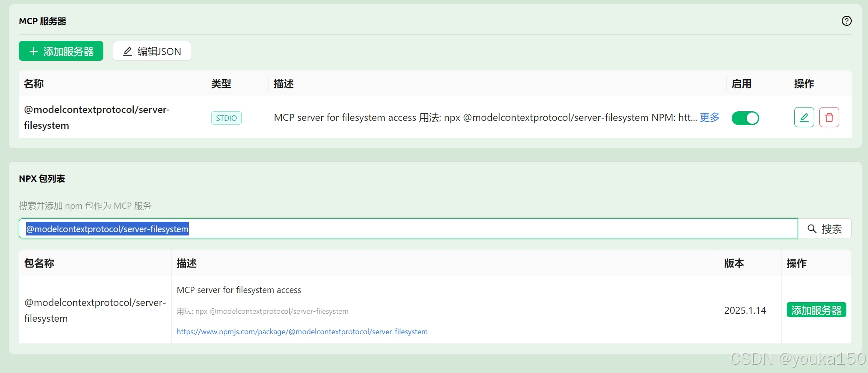Viewport: 868px width, 373px height.
Task: Click the 包名称 column header
Action: tap(39, 263)
